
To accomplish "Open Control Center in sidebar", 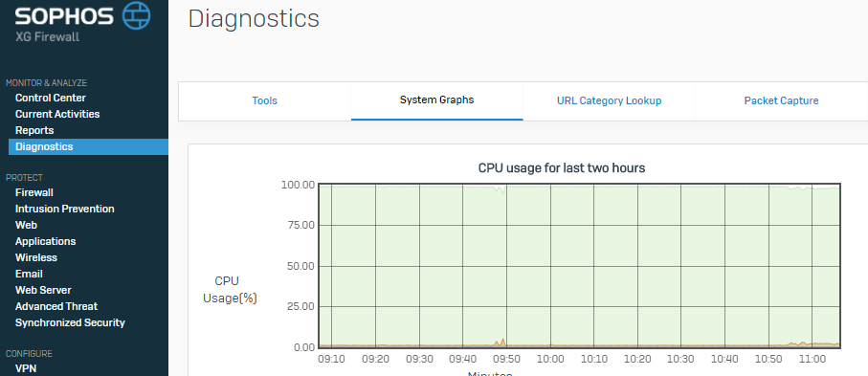I will tap(51, 98).
